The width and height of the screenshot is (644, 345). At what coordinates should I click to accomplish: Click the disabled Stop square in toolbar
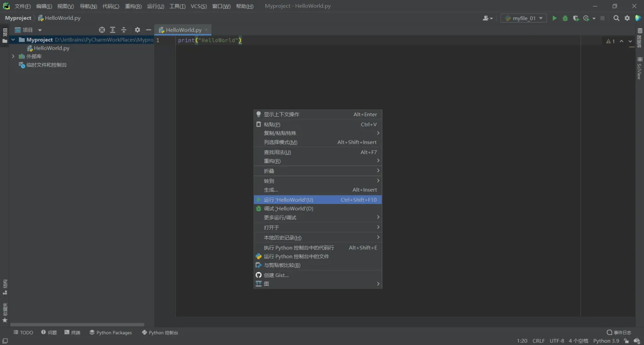602,18
